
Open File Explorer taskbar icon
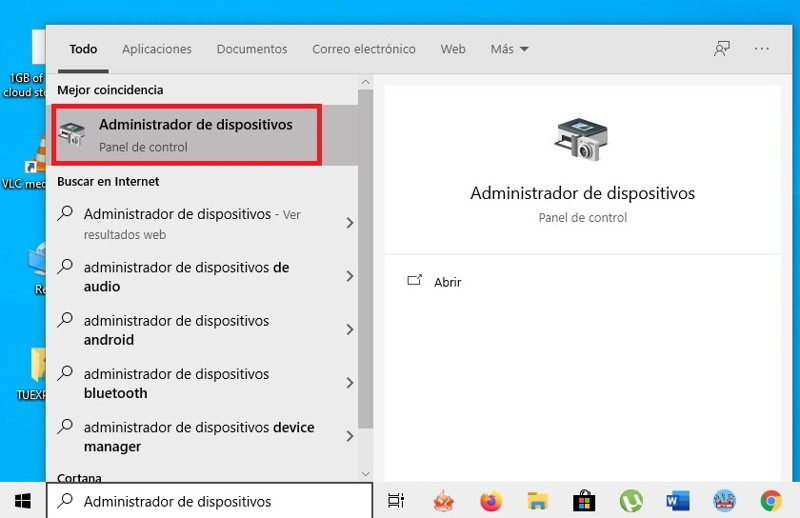point(538,501)
